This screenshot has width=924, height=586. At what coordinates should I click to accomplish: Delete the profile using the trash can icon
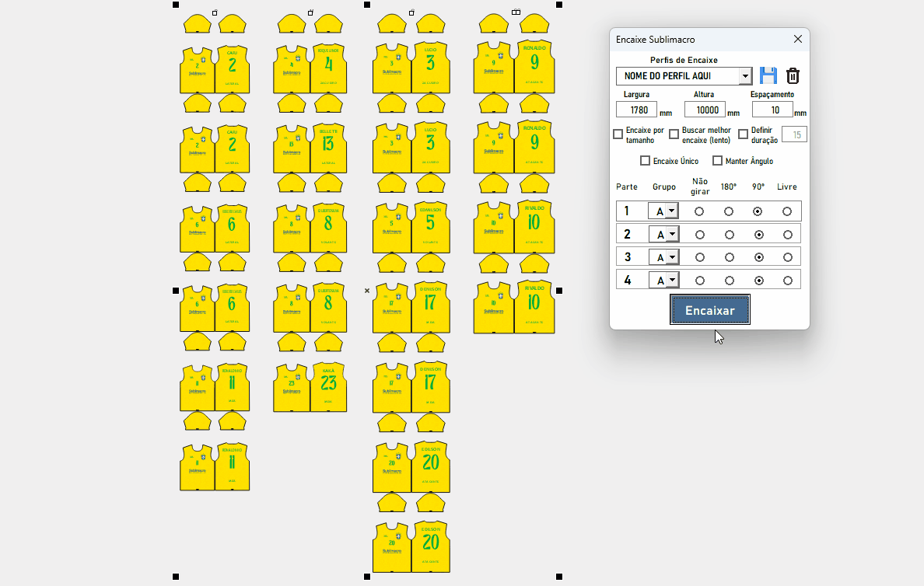point(793,75)
